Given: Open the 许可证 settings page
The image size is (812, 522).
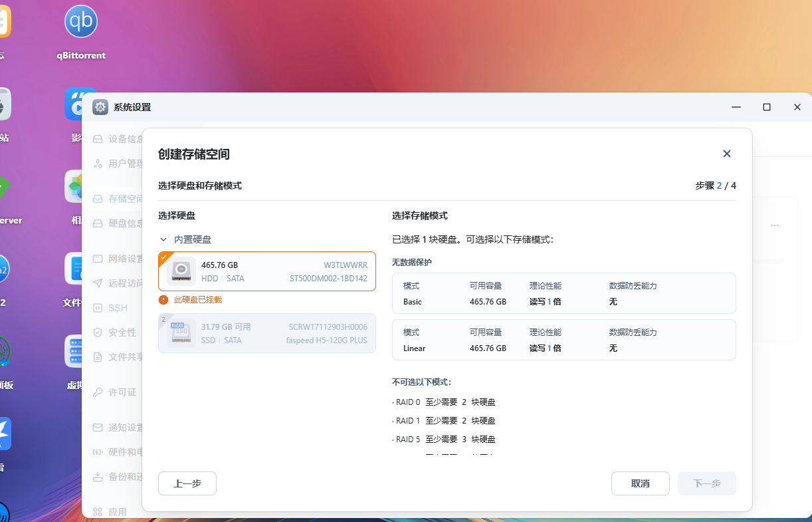Looking at the screenshot, I should (x=117, y=392).
